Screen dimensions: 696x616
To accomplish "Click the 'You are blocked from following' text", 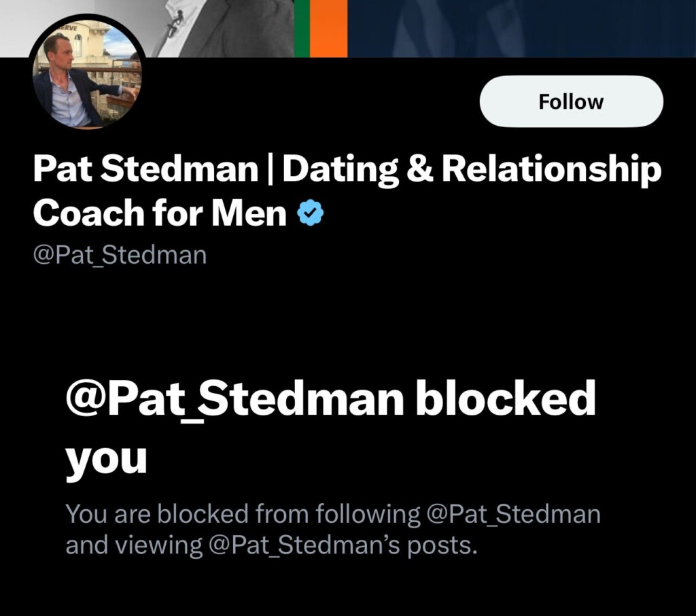I will coord(243,514).
